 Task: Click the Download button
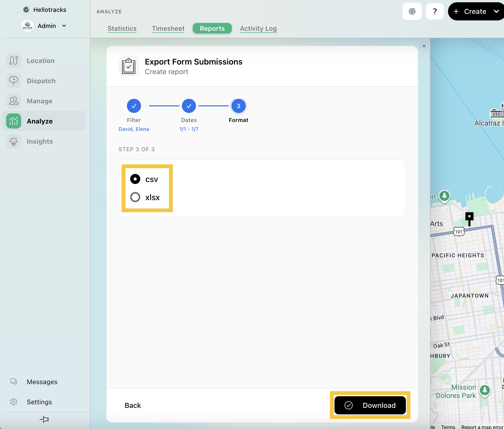coord(370,405)
